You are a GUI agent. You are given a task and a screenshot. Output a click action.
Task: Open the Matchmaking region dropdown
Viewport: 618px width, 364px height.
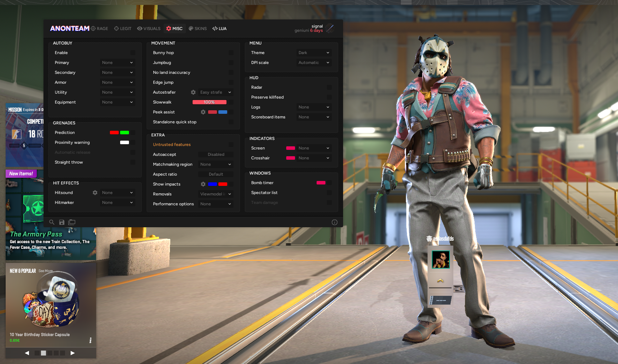tap(216, 164)
